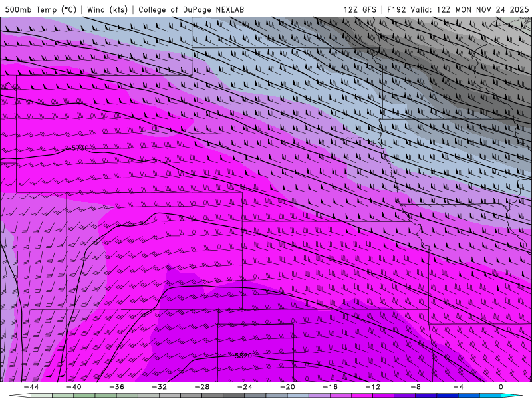Click the -4 colorbar label
The width and height of the screenshot is (532, 399).
[458, 387]
